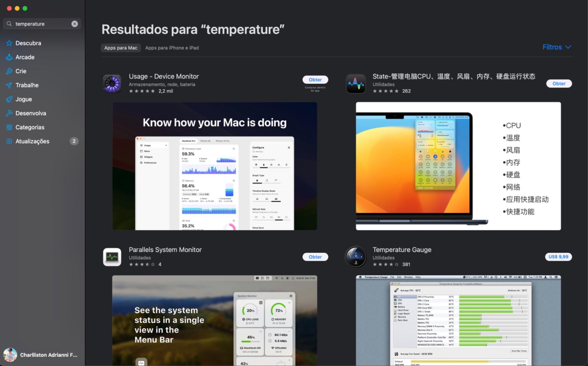This screenshot has width=588, height=366.
Task: Click the Temperature Gauge app icon
Action: (356, 257)
